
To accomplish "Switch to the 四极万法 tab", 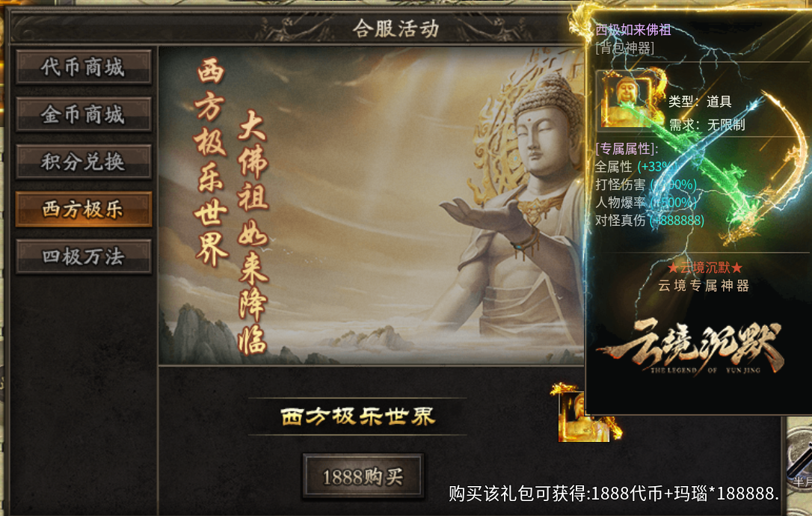I will (84, 257).
